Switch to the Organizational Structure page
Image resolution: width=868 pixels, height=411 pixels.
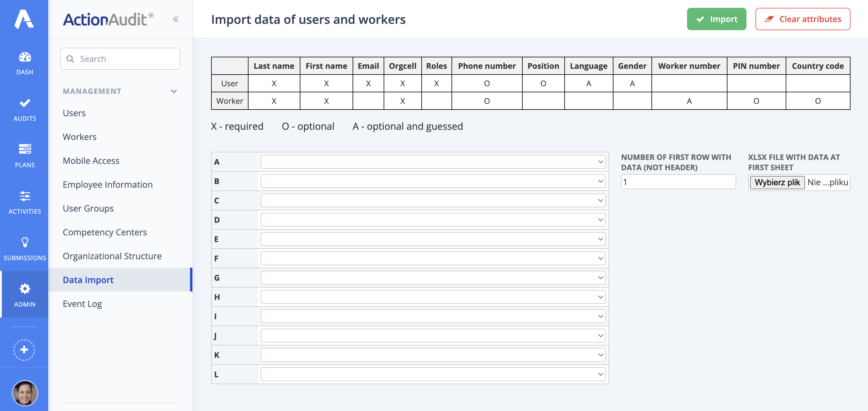click(x=112, y=256)
